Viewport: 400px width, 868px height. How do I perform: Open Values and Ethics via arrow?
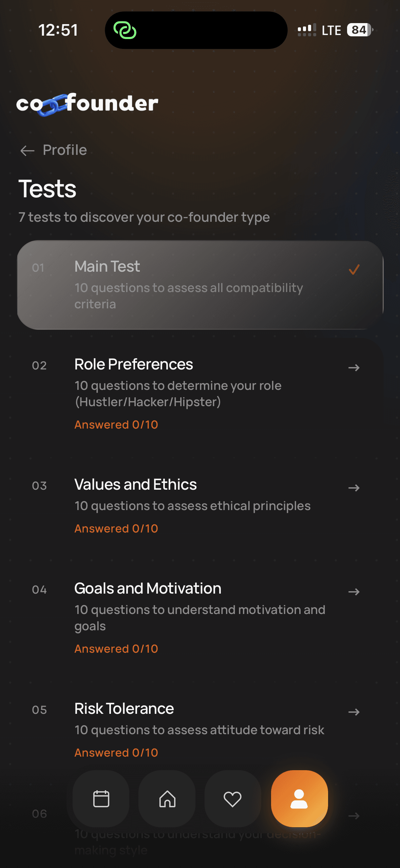[354, 488]
